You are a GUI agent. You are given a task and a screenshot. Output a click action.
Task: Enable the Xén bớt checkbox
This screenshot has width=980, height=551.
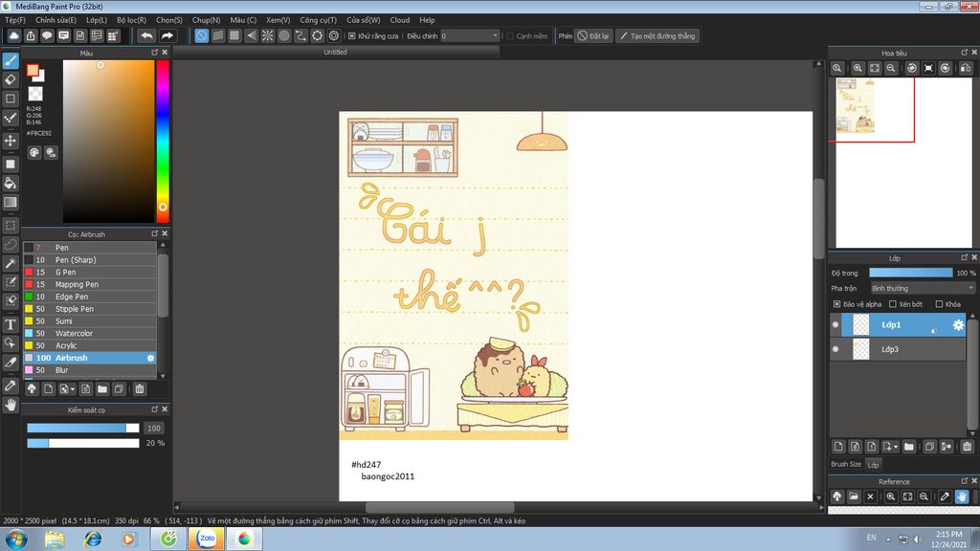click(x=893, y=304)
